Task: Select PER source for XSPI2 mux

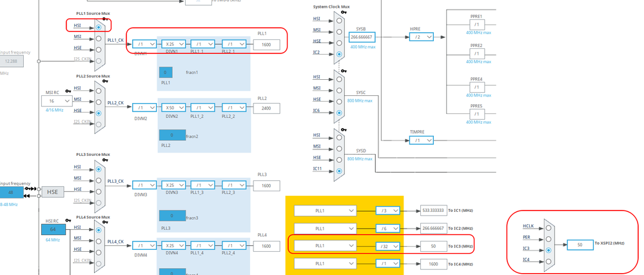Action: [549, 240]
